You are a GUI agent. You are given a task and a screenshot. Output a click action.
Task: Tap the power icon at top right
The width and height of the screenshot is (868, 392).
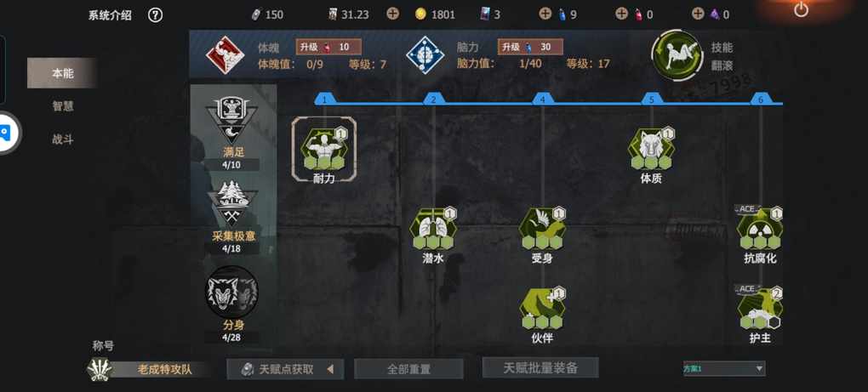click(x=801, y=10)
